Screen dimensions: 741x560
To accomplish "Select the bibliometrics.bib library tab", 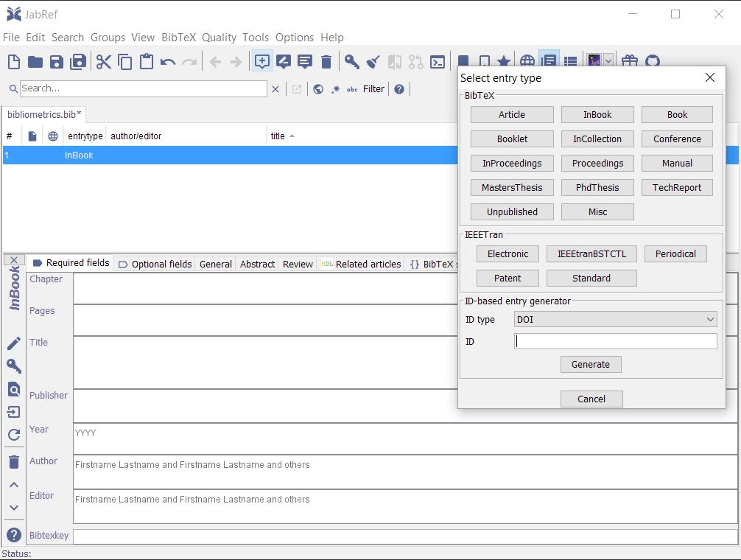I will coord(44,114).
